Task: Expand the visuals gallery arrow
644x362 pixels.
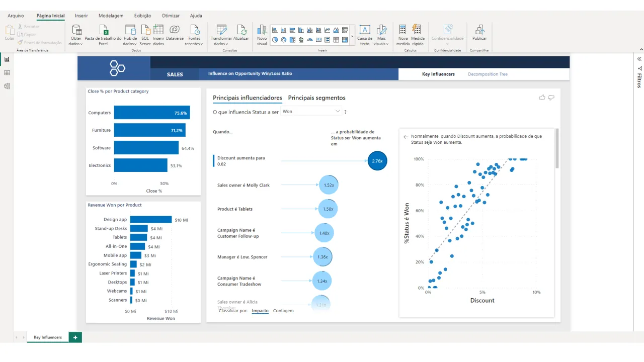Action: 352,36
